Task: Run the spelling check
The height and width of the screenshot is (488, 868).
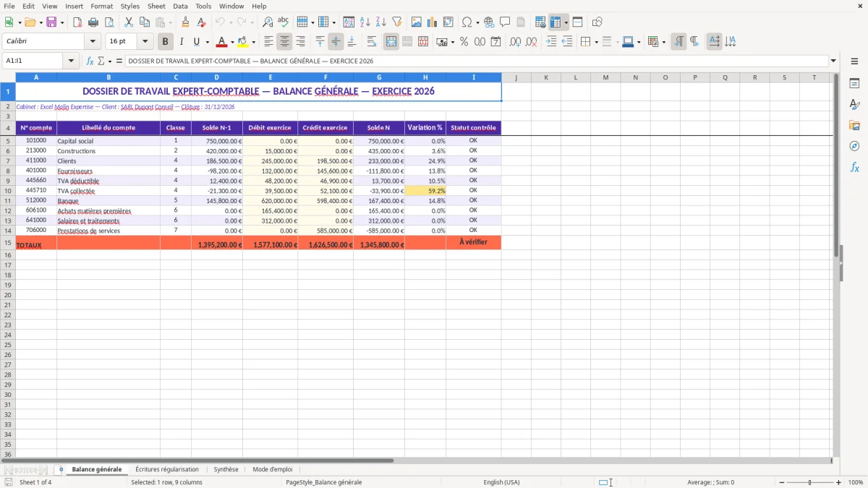Action: point(284,22)
